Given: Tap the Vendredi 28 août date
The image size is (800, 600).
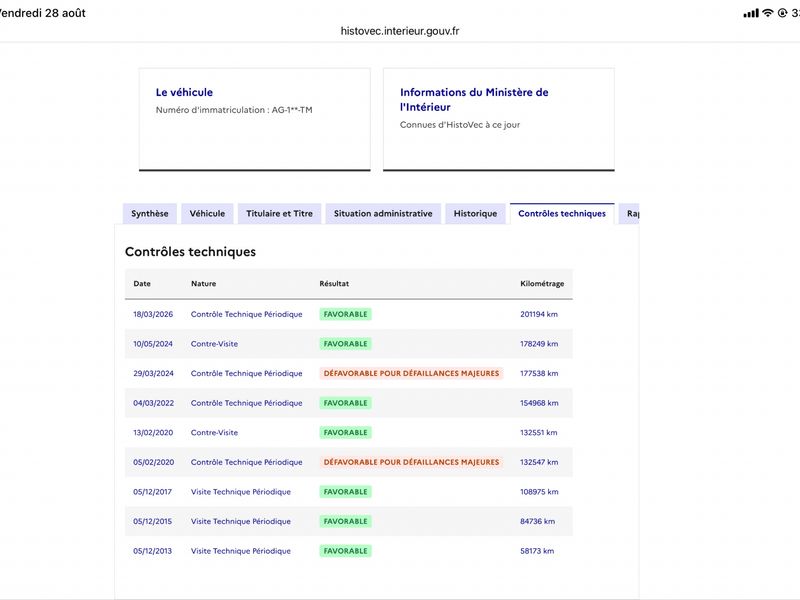Looking at the screenshot, I should click(x=42, y=13).
